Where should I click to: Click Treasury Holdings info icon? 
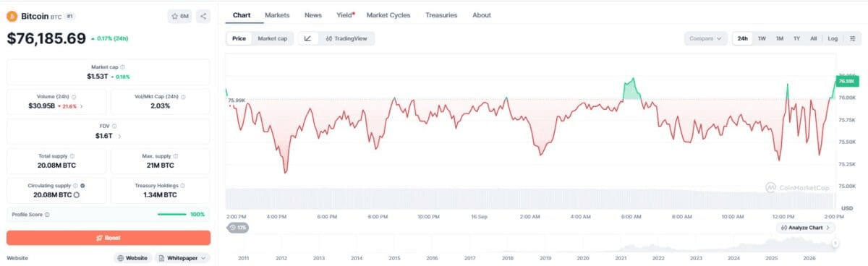click(x=183, y=185)
